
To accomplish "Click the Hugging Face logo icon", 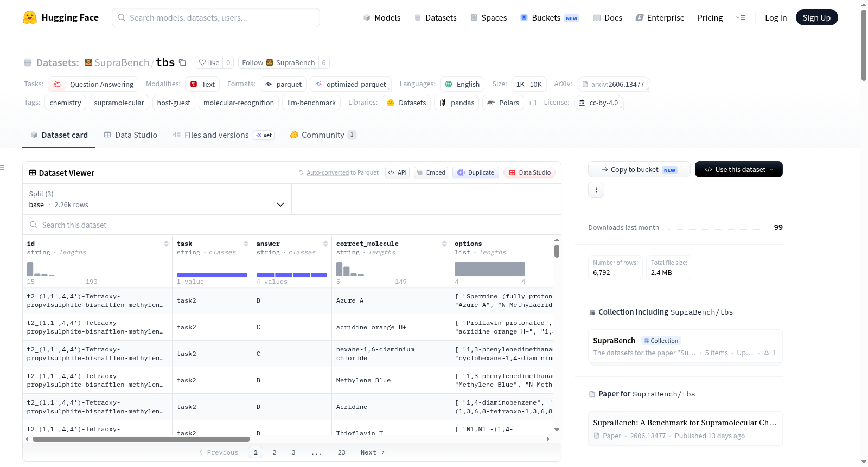I will click(30, 17).
